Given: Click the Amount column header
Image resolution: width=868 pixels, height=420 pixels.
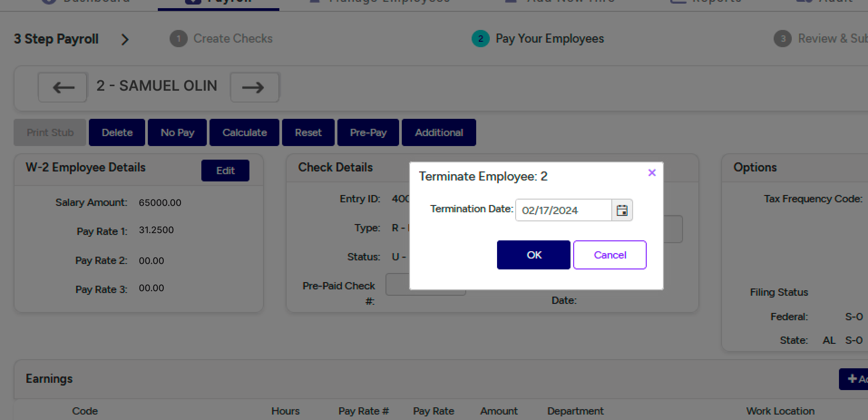Looking at the screenshot, I should pyautogui.click(x=499, y=411).
